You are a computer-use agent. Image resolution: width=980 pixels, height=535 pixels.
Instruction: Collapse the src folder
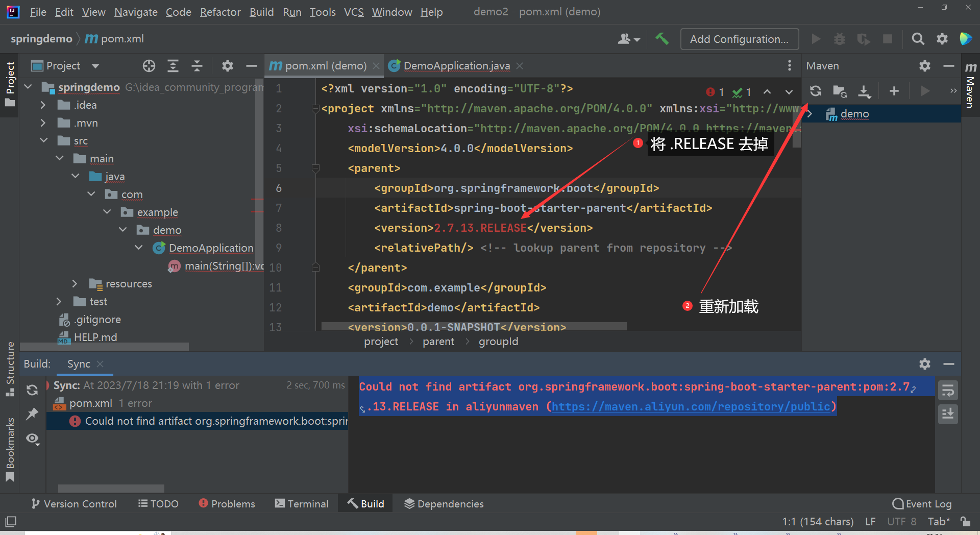[x=44, y=140]
